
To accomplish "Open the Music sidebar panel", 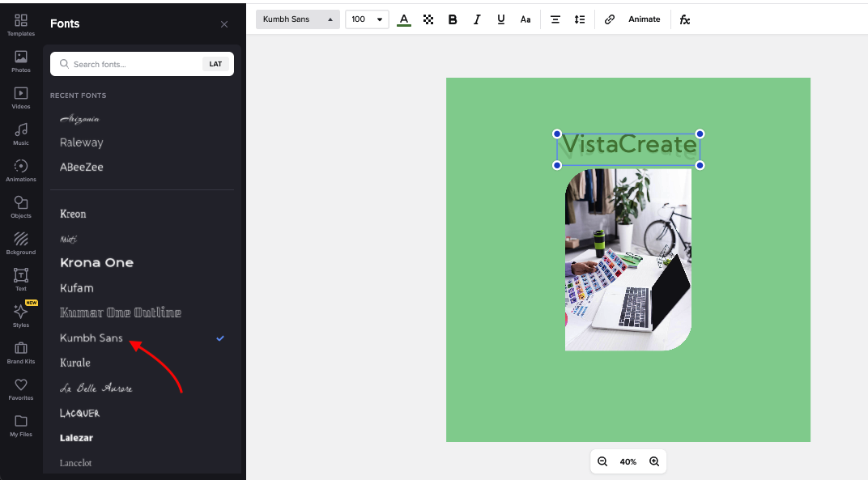I will coord(21,134).
